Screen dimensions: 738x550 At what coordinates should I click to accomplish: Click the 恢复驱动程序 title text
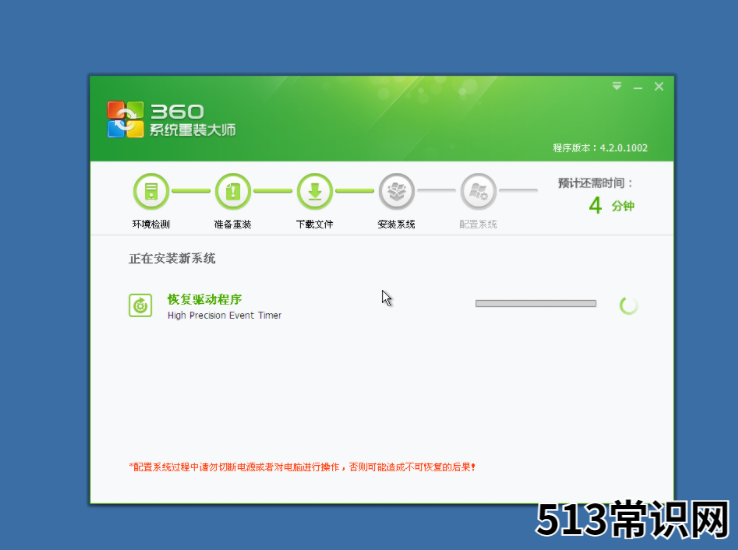[205, 299]
